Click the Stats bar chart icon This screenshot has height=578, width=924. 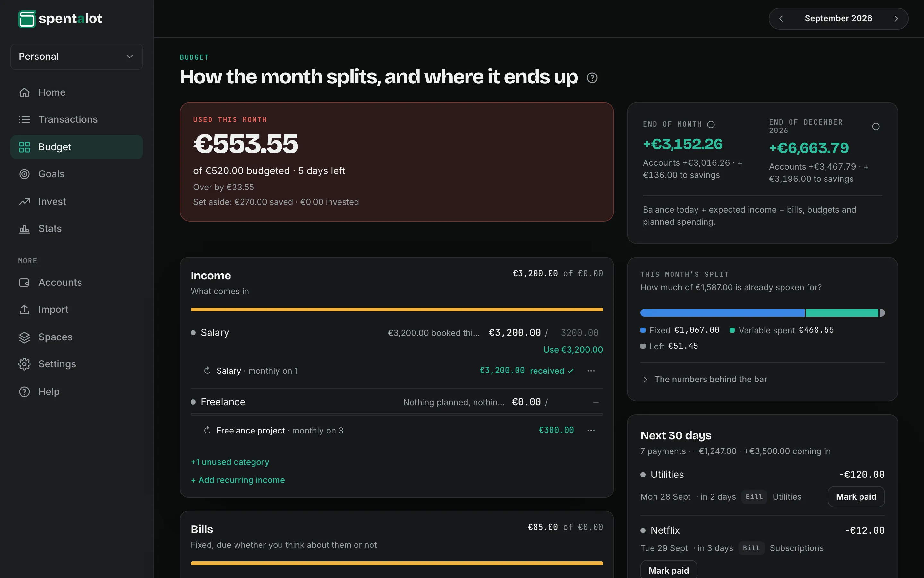pyautogui.click(x=24, y=229)
